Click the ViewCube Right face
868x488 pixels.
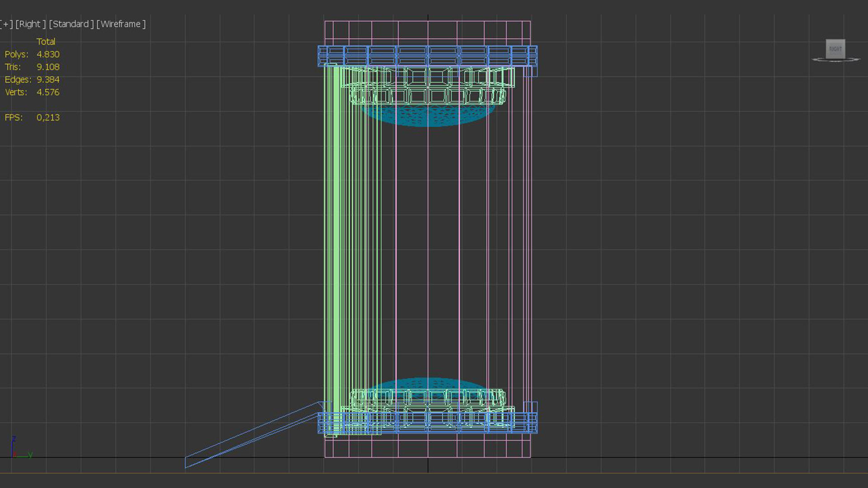pyautogui.click(x=835, y=49)
